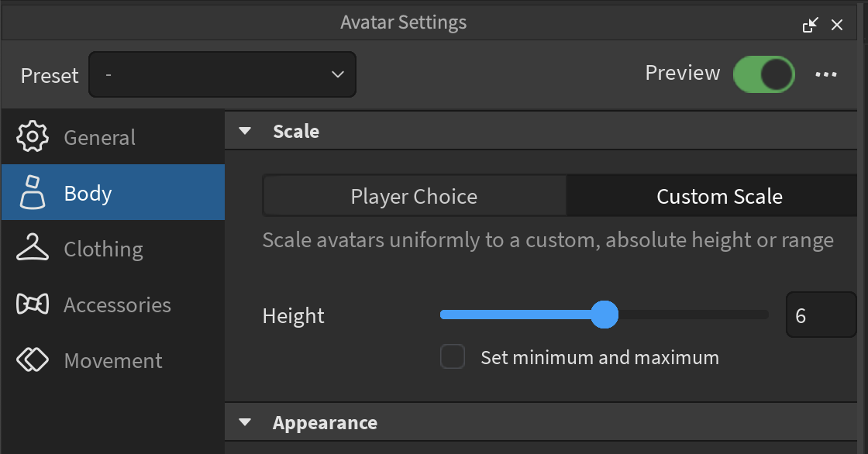Open the Preset dropdown
The width and height of the screenshot is (868, 454).
[222, 74]
